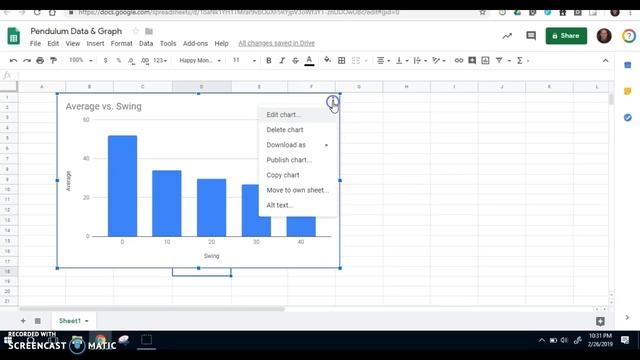Click All changes saved in Drive link
This screenshot has height=360, width=640.
[x=276, y=43]
